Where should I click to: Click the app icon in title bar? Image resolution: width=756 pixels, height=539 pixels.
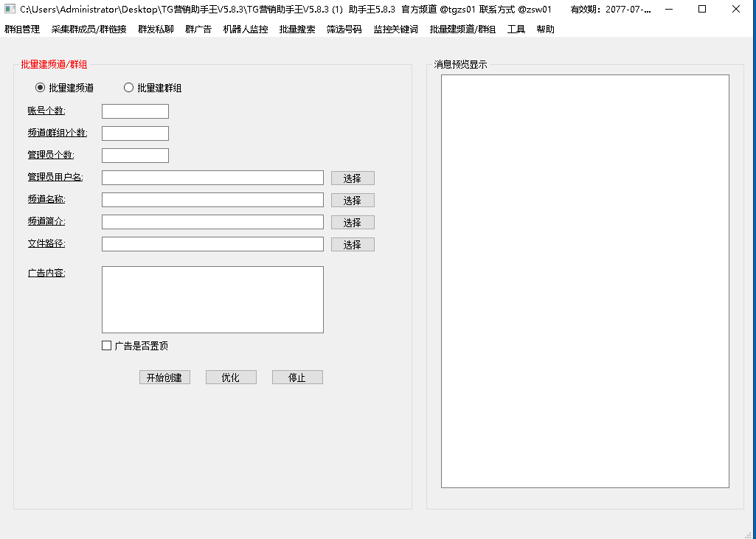coord(10,10)
